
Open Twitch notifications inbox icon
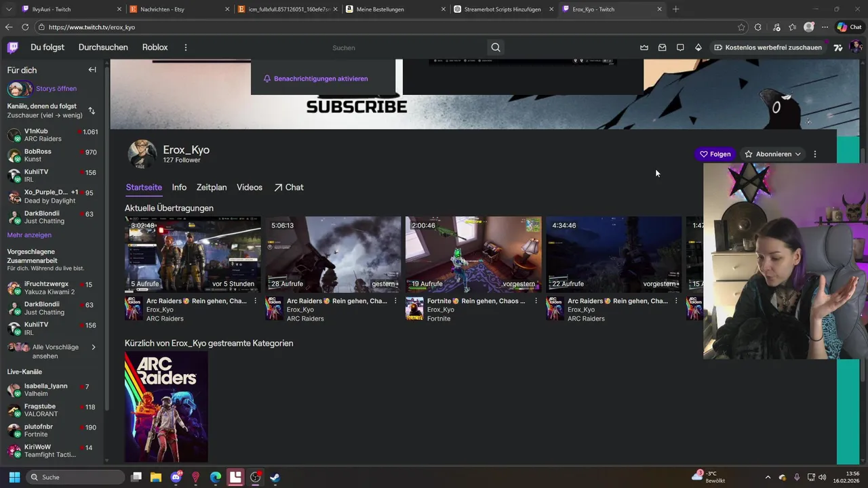point(662,47)
